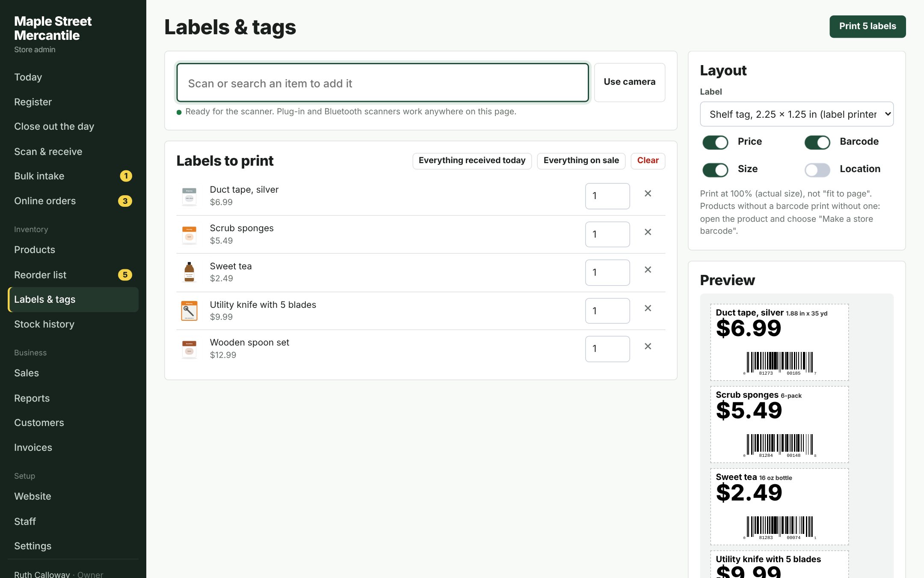Screen dimensions: 924x578
Task: Select Labels & tags sidebar item
Action: coord(73,299)
